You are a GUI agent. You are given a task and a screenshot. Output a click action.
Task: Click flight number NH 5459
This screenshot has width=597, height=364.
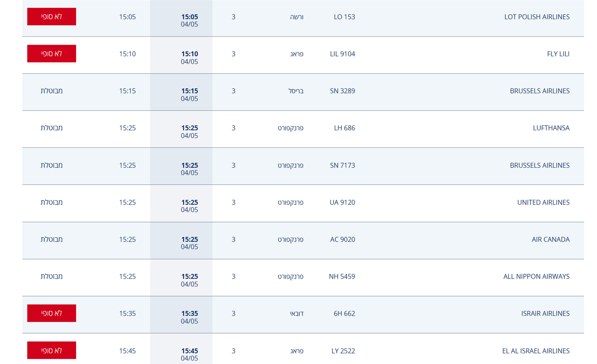342,277
